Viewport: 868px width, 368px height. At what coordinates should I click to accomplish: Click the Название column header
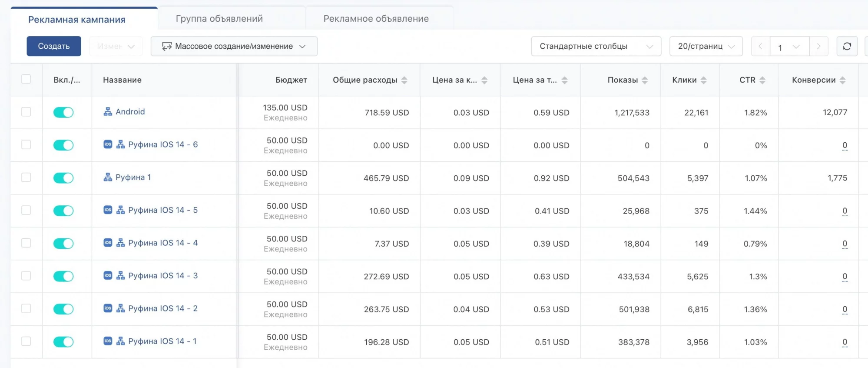pyautogui.click(x=122, y=80)
